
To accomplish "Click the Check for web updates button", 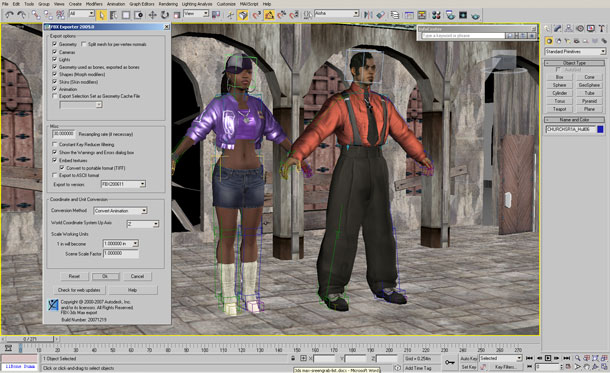I will [79, 290].
